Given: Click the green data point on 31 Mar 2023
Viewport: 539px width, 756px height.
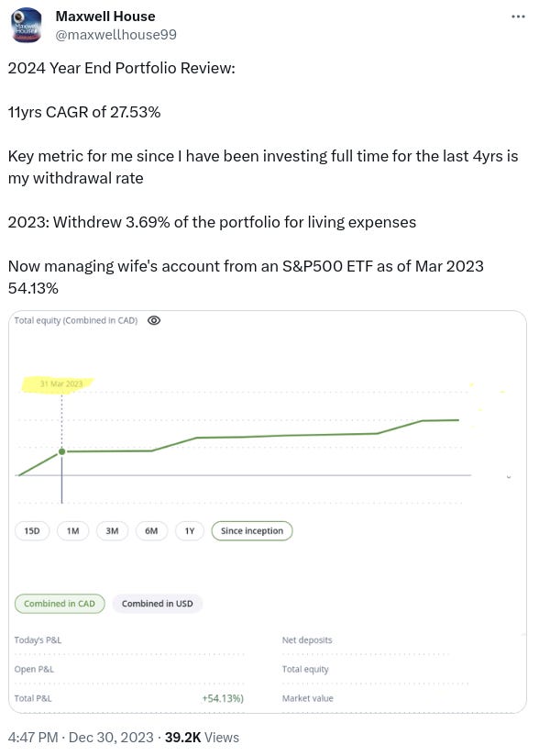Looking at the screenshot, I should coord(61,451).
